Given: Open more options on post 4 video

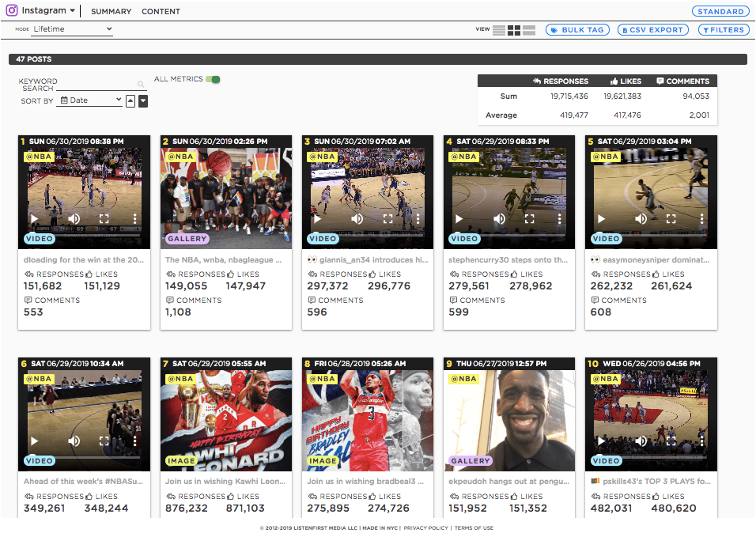Looking at the screenshot, I should [x=559, y=218].
